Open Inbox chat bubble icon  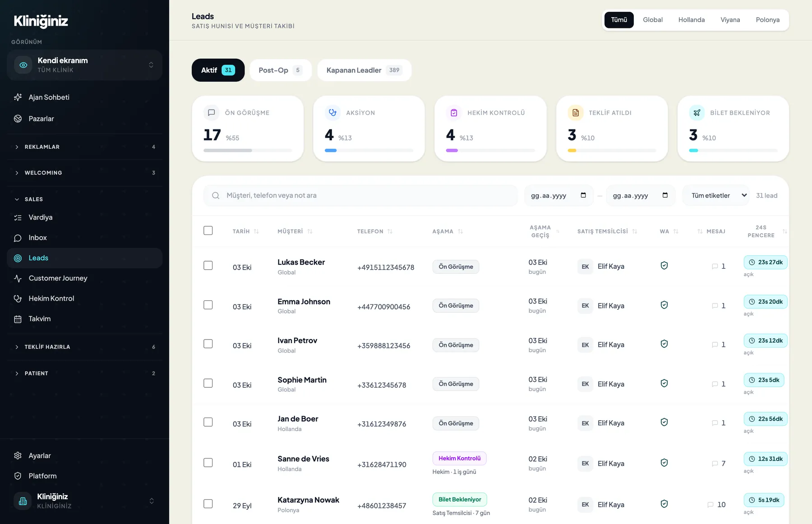(18, 238)
